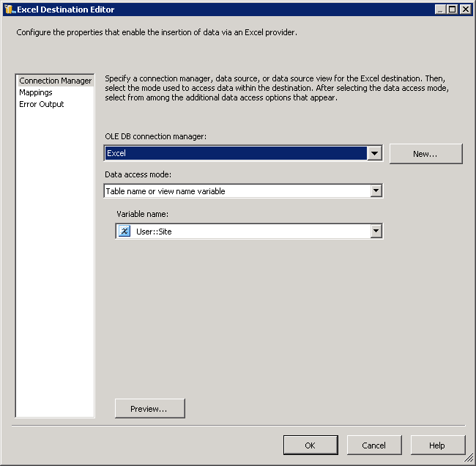Expand the Variable name dropdown arrow
The height and width of the screenshot is (466, 476).
tap(376, 232)
